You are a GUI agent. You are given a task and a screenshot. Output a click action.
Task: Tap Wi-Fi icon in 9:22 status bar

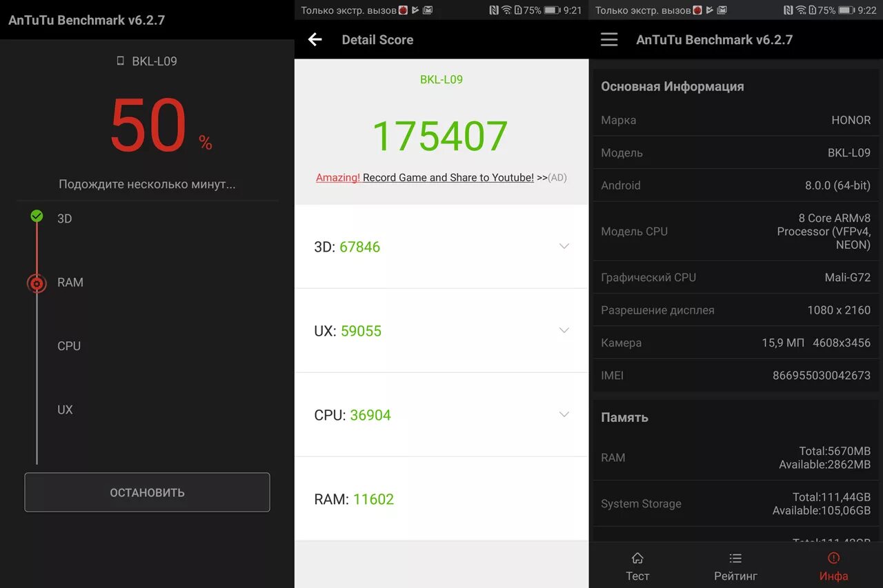[801, 10]
